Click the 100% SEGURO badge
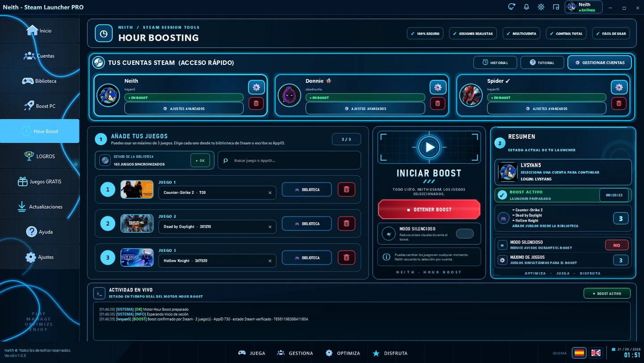Viewport: 644px width, 363px height. (425, 34)
